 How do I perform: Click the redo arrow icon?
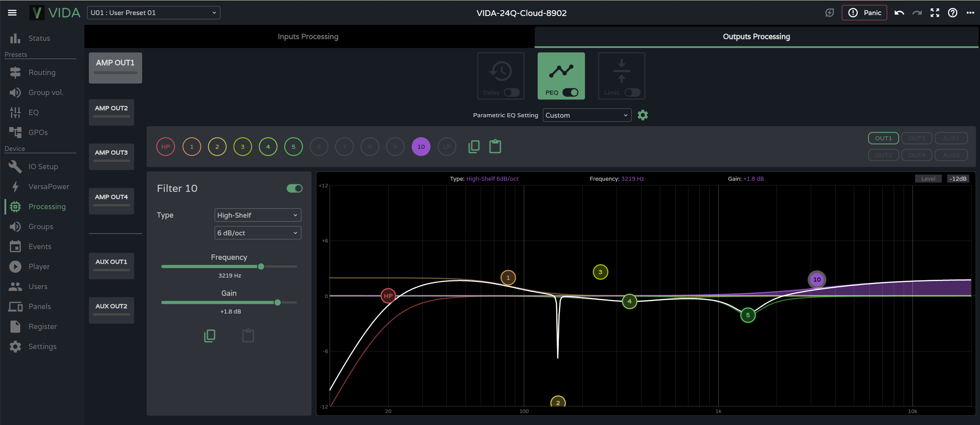pos(917,13)
